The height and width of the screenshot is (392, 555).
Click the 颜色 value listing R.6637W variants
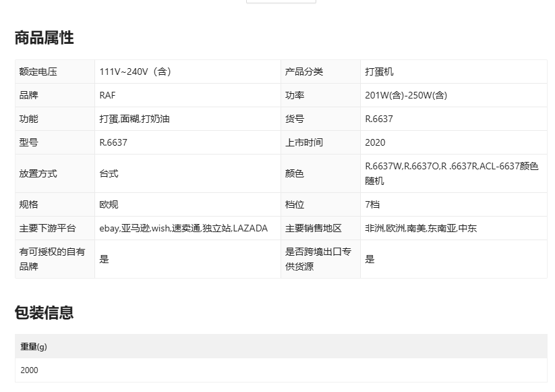click(x=451, y=173)
